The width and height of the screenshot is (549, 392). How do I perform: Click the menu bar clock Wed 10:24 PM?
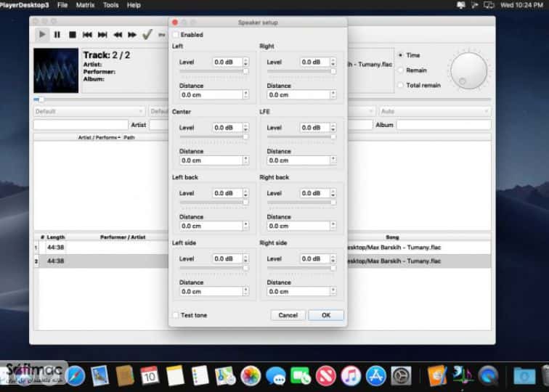[x=521, y=5]
